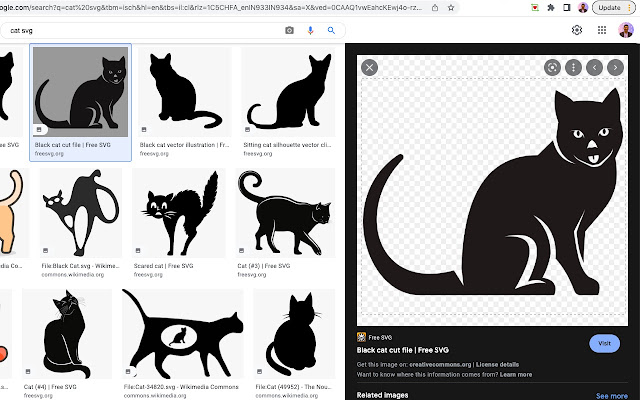Click license badge on 'Scared cat' thumbnail
The height and width of the screenshot is (400, 640).
pos(138,250)
